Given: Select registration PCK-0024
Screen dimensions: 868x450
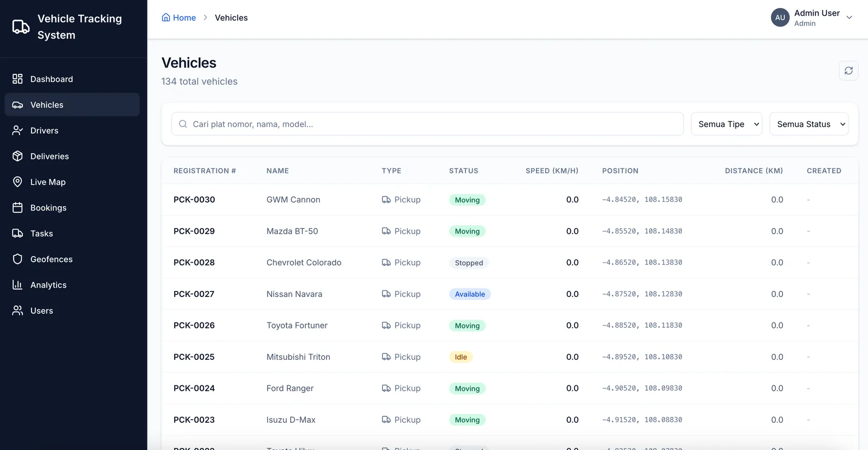Looking at the screenshot, I should (194, 389).
